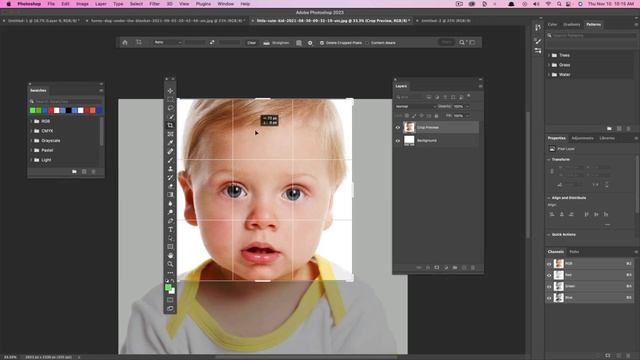
Task: Create new group in Patterns panel
Action: (x=609, y=129)
